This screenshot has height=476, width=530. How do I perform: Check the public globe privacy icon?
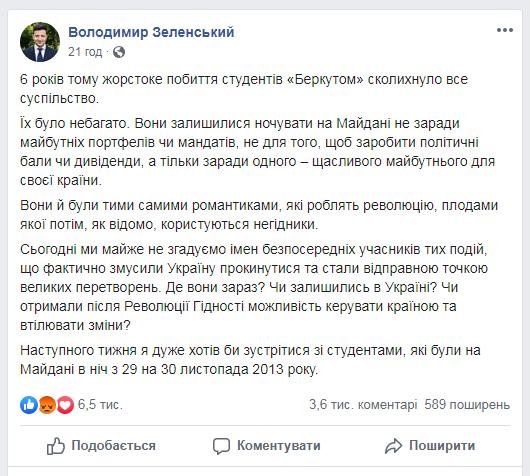(119, 52)
